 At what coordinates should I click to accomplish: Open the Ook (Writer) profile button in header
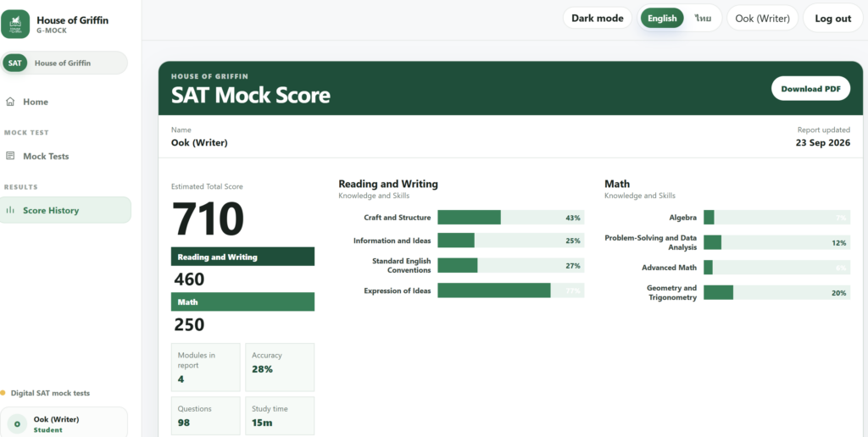point(762,19)
